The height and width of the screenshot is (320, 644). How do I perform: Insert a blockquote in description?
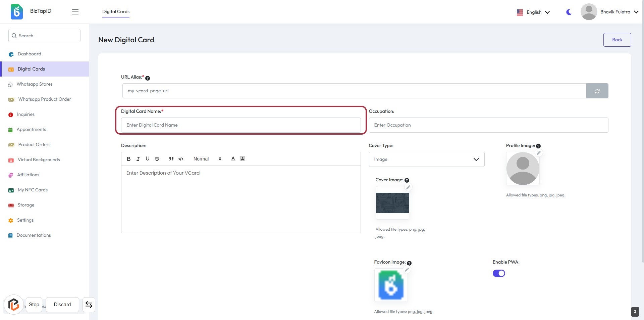[171, 159]
